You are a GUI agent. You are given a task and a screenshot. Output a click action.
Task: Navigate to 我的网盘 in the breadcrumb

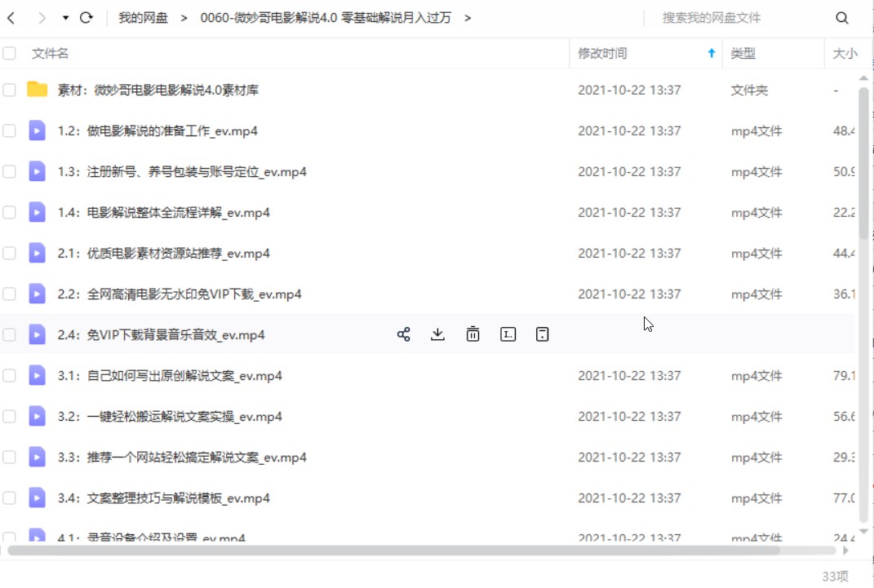point(143,18)
